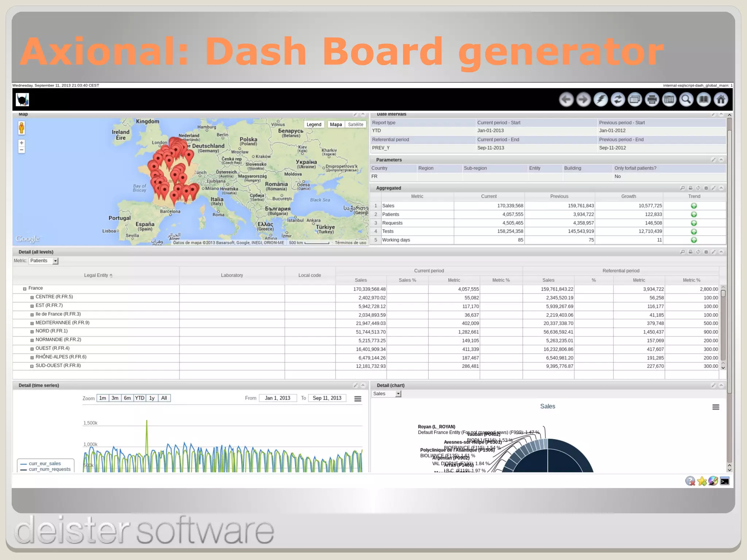This screenshot has height=560, width=747.
Task: Open the stacked windows toolbar icon
Action: coord(635,100)
